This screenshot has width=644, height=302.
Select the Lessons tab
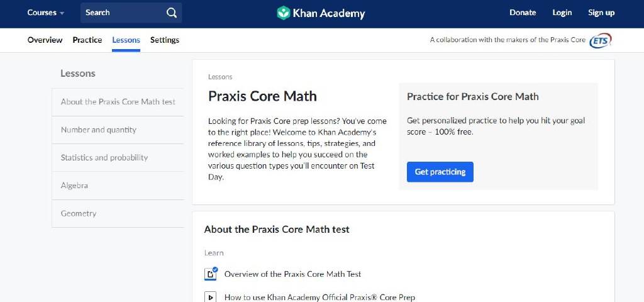pyautogui.click(x=126, y=40)
